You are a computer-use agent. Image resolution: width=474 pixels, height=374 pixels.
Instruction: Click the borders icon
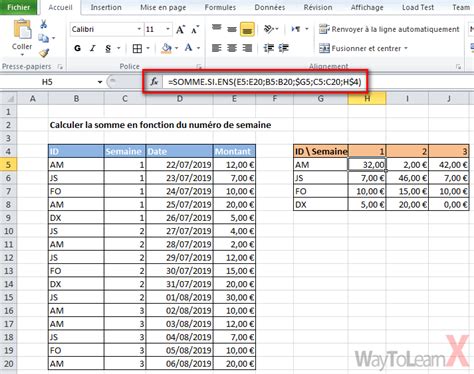coord(137,48)
